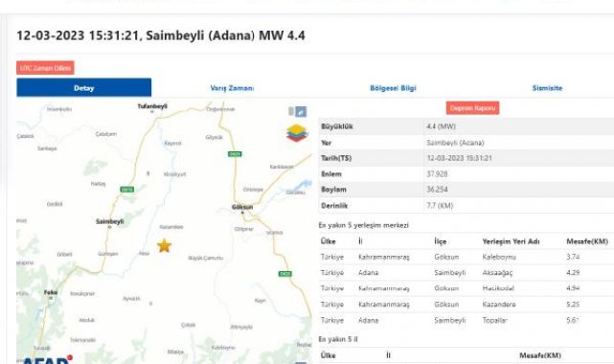
Task: Click the En yakın 5 il heading
Action: point(338,339)
